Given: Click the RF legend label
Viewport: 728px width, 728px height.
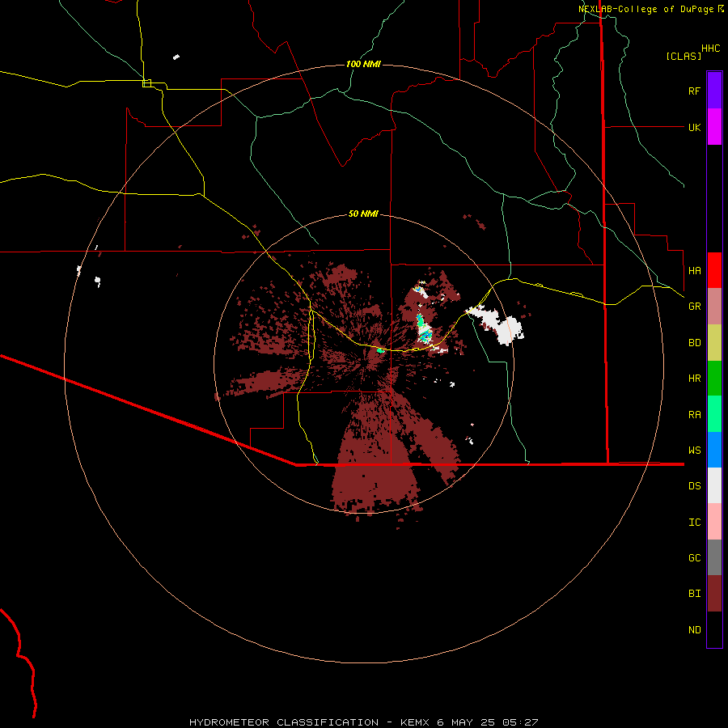Looking at the screenshot, I should coord(694,91).
